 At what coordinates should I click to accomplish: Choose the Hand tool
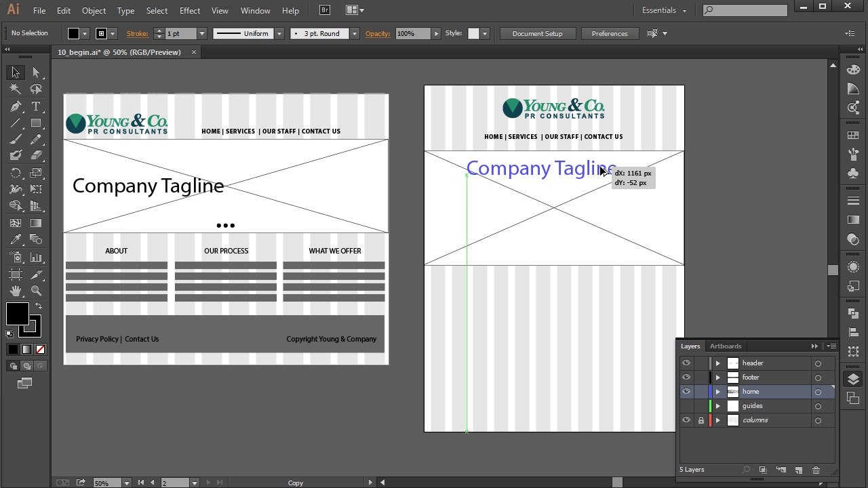pos(16,291)
